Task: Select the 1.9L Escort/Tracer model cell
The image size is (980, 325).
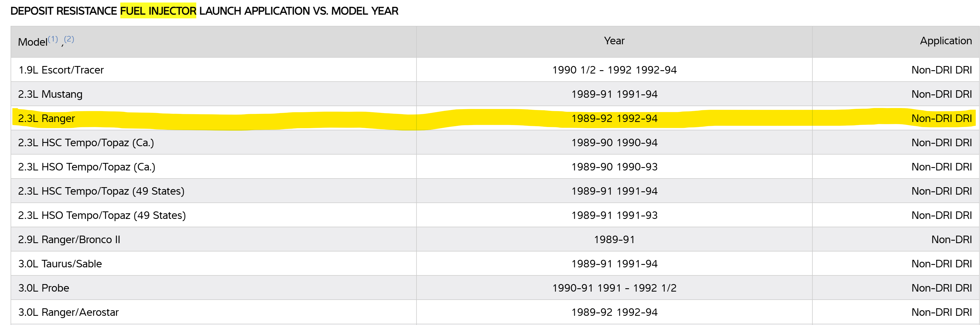Action: [61, 70]
